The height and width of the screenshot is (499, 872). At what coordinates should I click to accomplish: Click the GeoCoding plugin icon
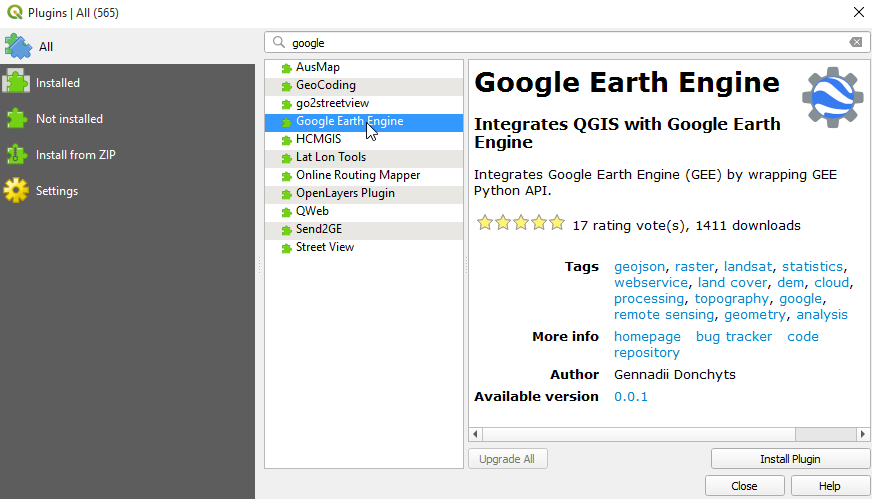coord(286,86)
